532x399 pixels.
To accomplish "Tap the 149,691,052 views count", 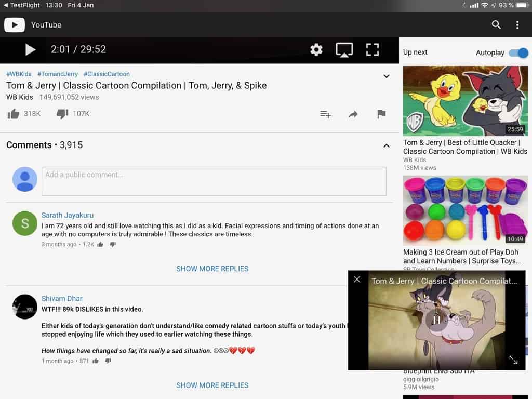I will click(69, 97).
